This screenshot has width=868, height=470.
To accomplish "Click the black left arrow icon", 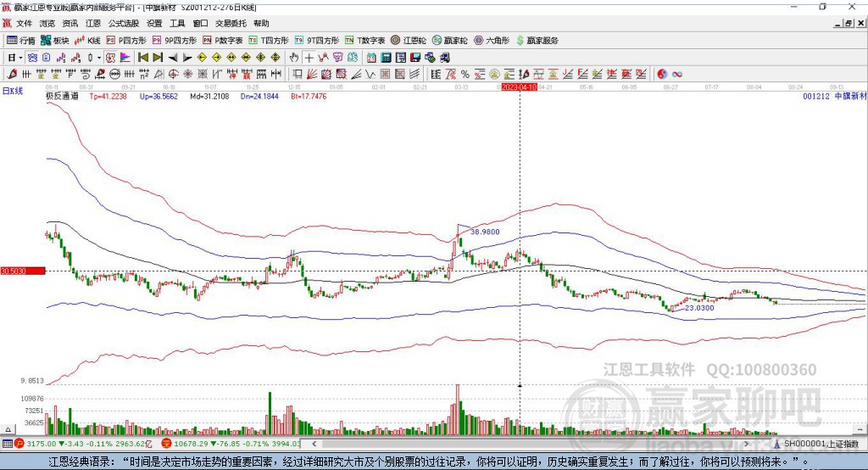I will point(173,58).
